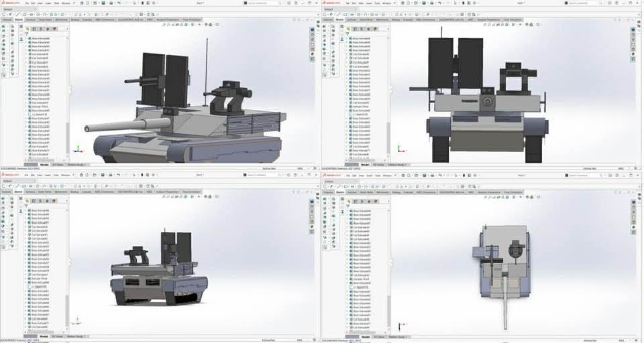This screenshot has height=343, width=644.
Task: Expand first Boss-Extrude item in top-left tree
Action: (27, 39)
